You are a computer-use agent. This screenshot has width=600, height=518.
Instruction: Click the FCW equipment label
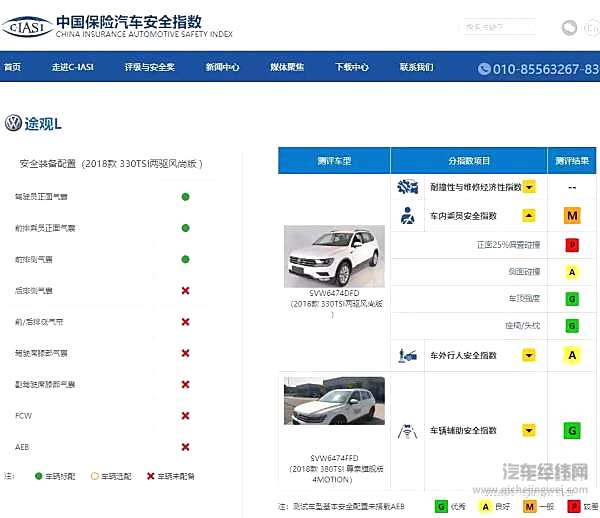23,415
